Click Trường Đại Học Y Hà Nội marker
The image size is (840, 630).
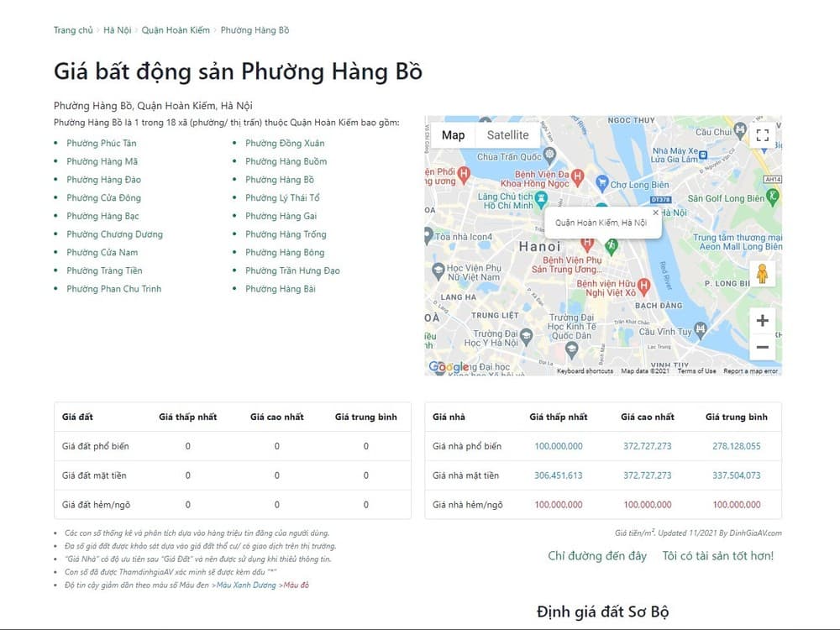click(526, 337)
